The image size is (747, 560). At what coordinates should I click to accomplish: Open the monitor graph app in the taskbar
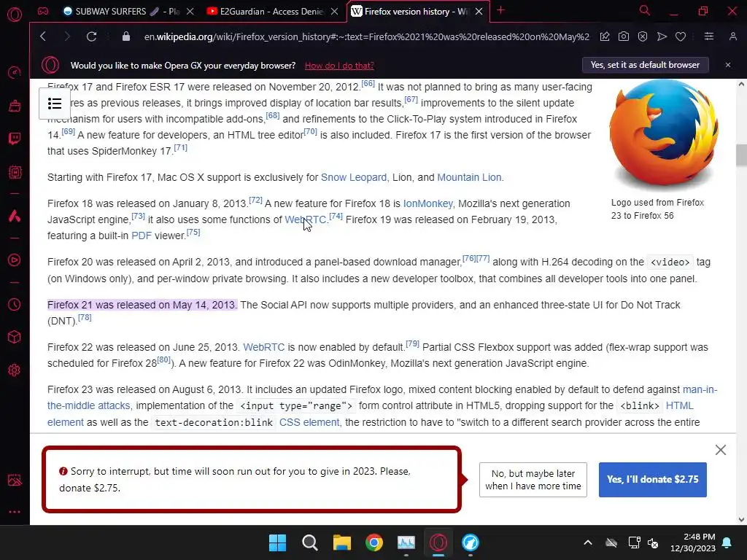[x=406, y=542]
